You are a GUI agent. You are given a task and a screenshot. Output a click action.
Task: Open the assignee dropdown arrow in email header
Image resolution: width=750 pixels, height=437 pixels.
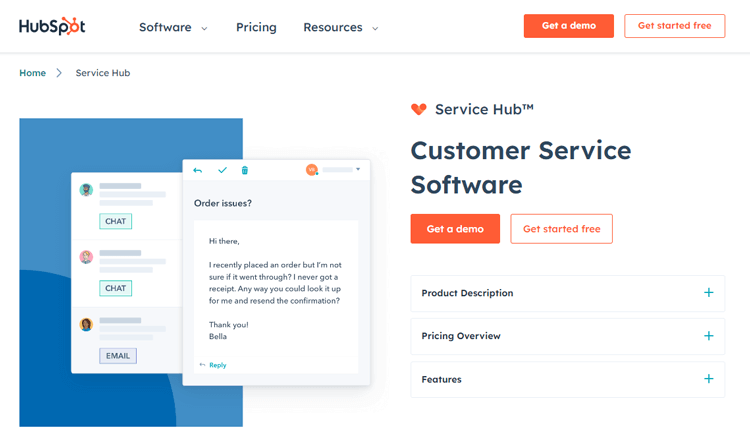[x=358, y=169]
